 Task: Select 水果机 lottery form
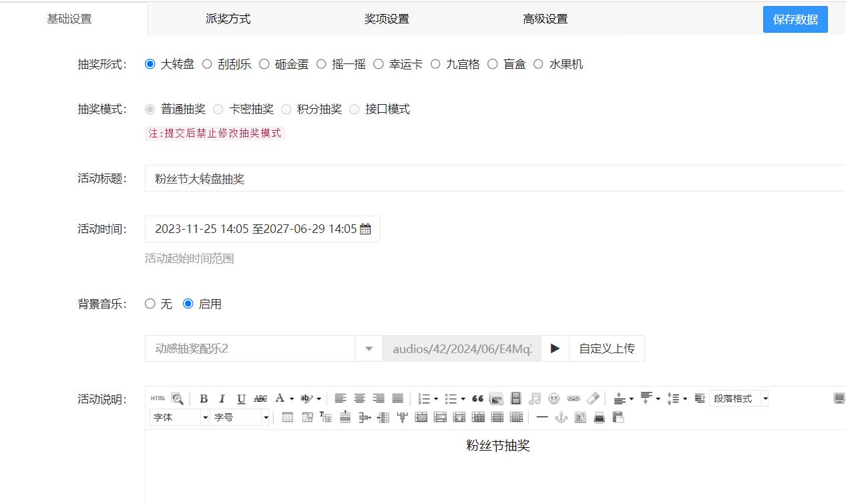click(538, 64)
